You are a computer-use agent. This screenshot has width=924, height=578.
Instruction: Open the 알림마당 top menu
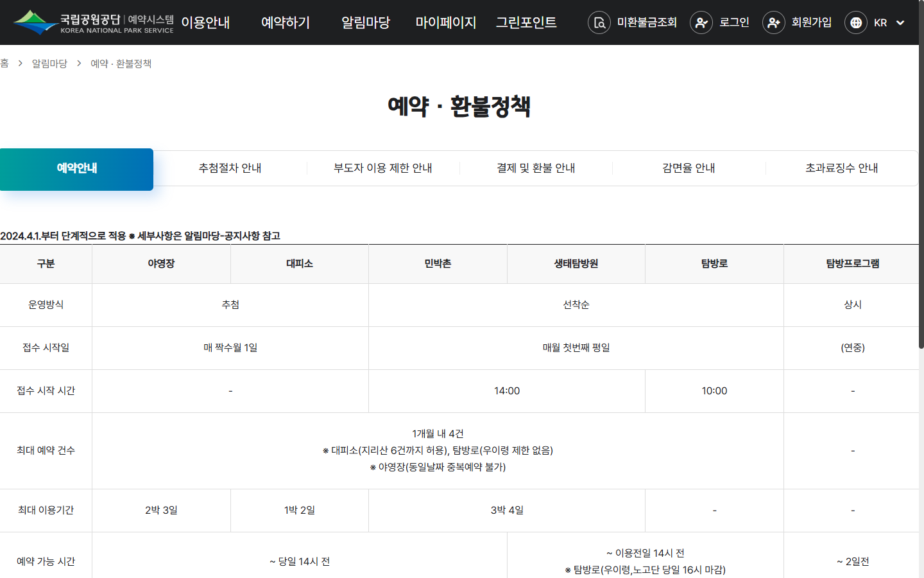[x=366, y=22]
